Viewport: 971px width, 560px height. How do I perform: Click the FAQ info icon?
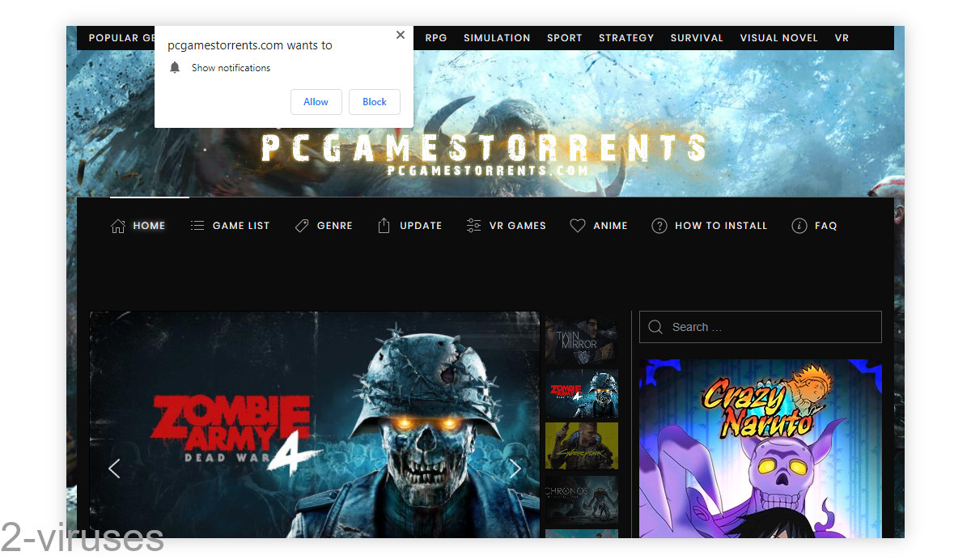799,226
